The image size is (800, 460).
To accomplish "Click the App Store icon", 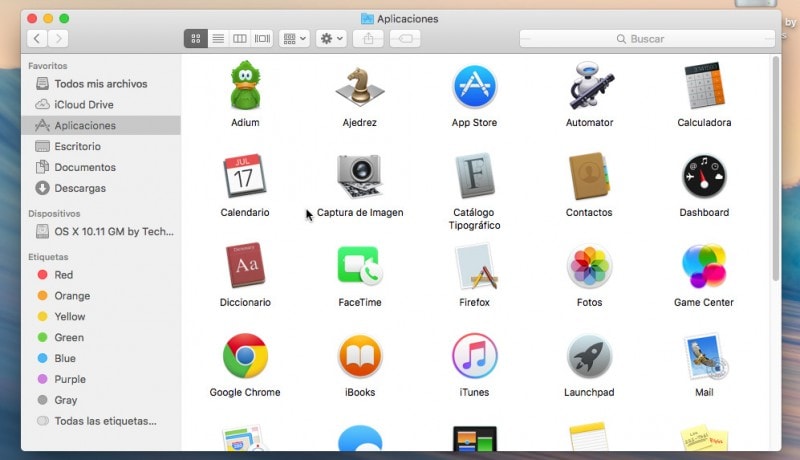I will click(x=474, y=86).
